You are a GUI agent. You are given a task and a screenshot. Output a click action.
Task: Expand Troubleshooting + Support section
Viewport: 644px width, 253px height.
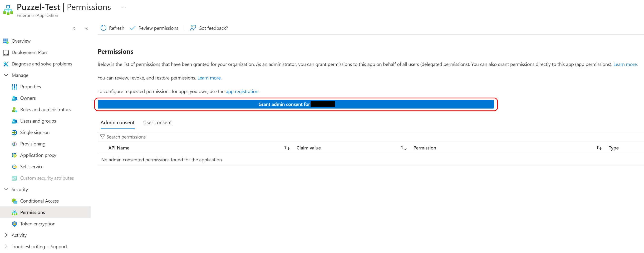tap(6, 247)
